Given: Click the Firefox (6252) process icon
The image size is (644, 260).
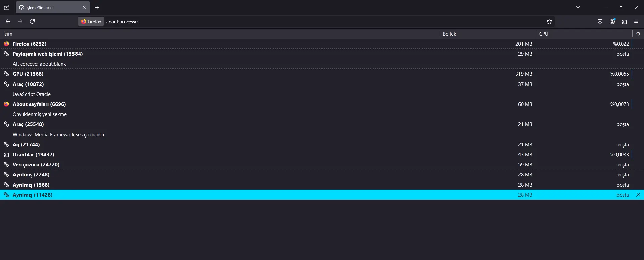Looking at the screenshot, I should [6, 44].
